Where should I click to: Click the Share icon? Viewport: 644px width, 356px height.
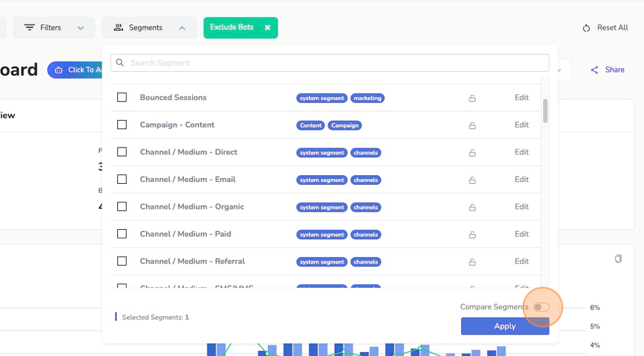(595, 70)
